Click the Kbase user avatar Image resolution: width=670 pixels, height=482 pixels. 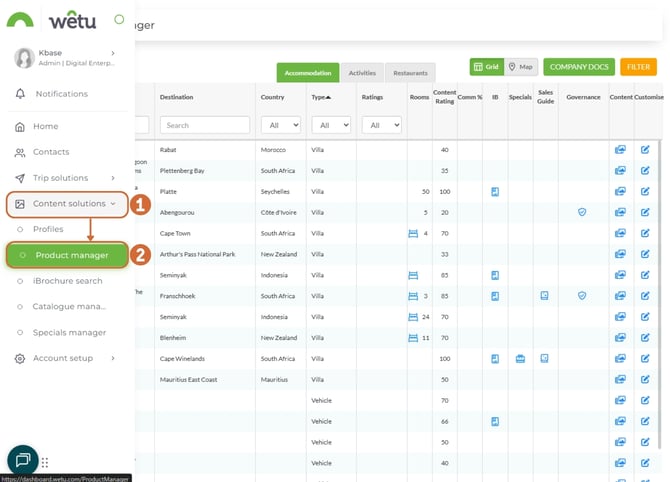click(x=24, y=58)
